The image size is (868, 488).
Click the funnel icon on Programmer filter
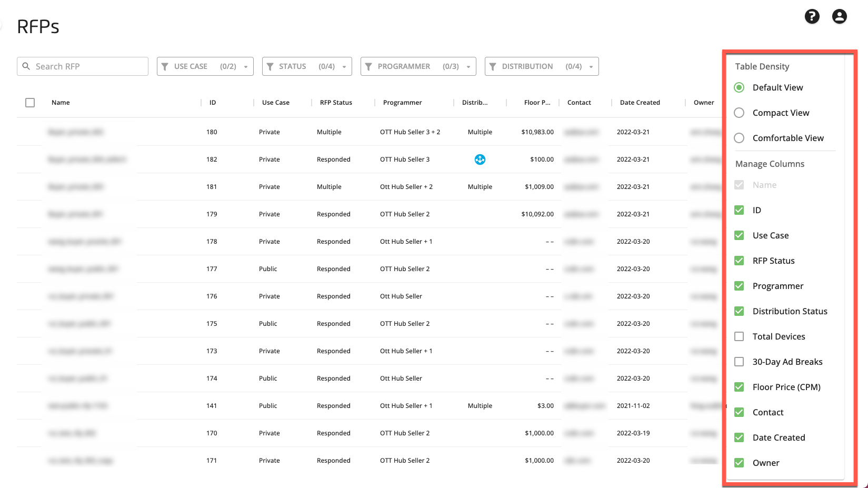coord(368,66)
